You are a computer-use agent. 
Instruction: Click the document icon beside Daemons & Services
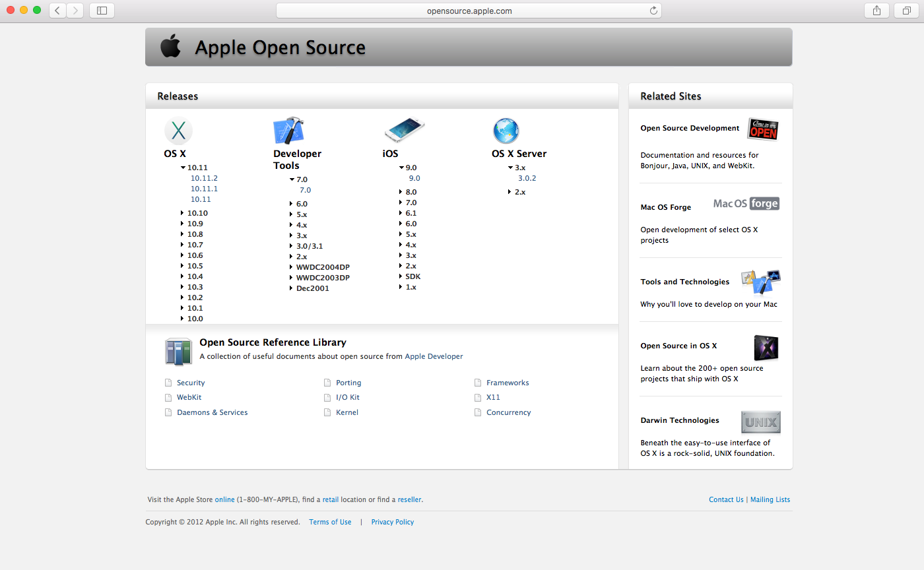pos(168,412)
